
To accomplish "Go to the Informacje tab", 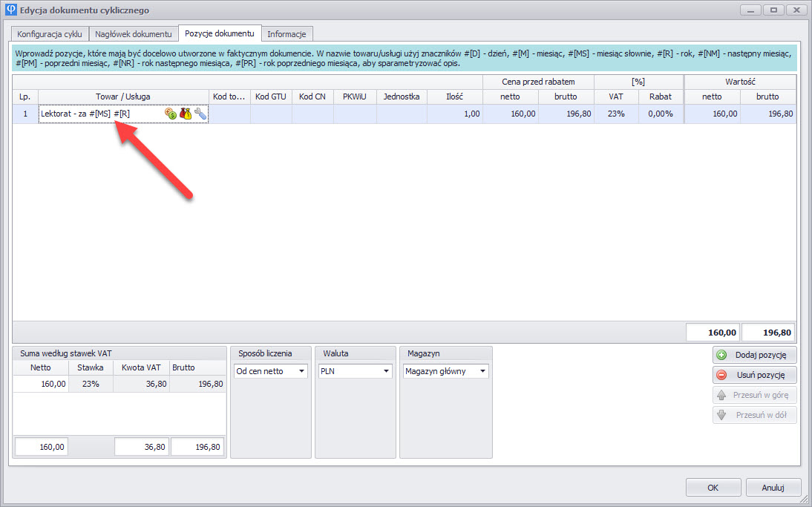I will (287, 34).
